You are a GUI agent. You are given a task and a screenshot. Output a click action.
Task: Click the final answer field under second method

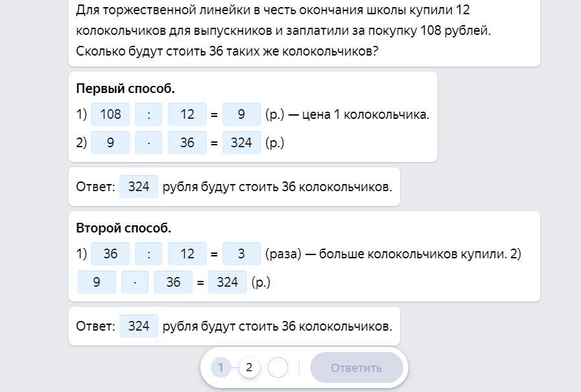pos(139,326)
